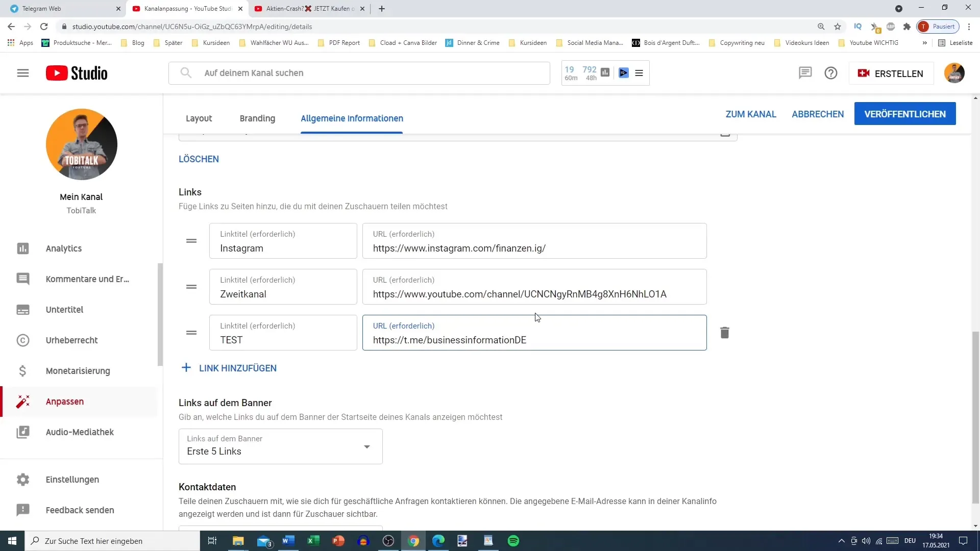Click the Einstellungen gear icon

[x=23, y=479]
